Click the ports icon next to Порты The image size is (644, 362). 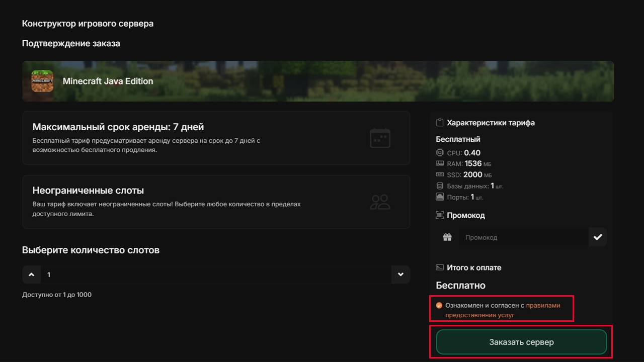pyautogui.click(x=438, y=197)
